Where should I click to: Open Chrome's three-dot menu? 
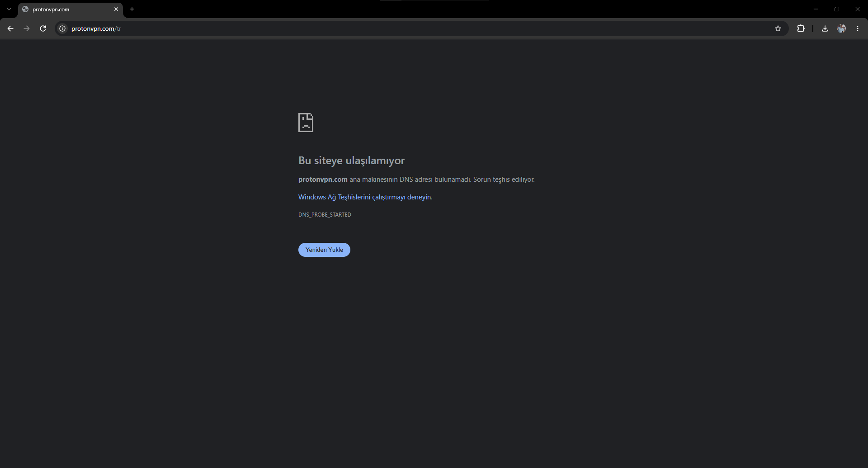858,28
